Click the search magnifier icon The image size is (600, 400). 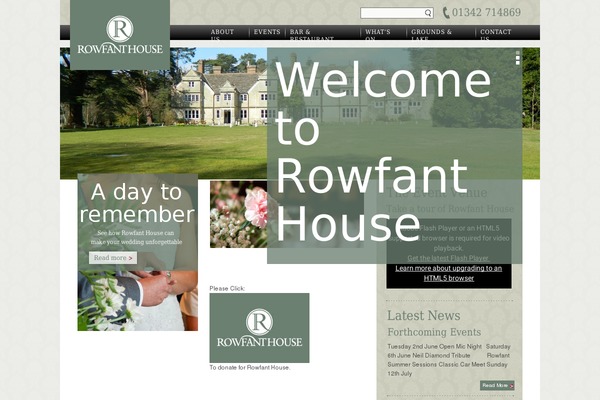428,13
